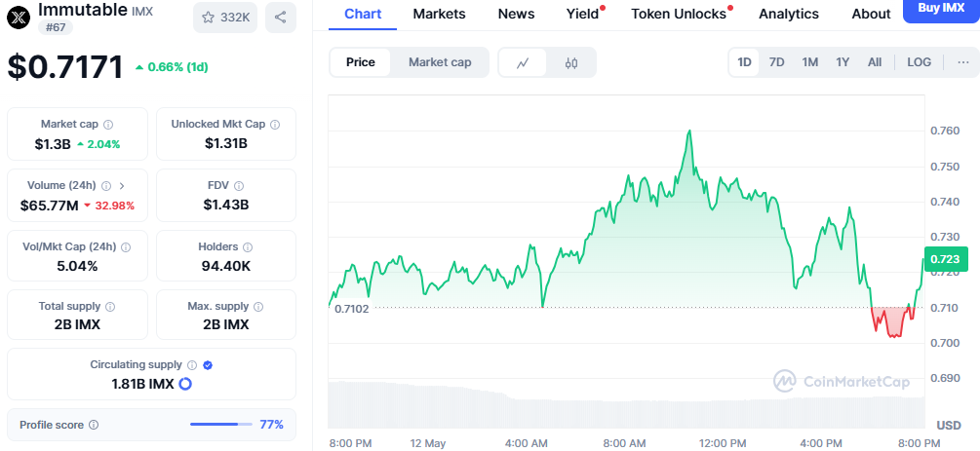Click the Max. supply info icon
Screen dimensions: 980x451
tap(258, 307)
